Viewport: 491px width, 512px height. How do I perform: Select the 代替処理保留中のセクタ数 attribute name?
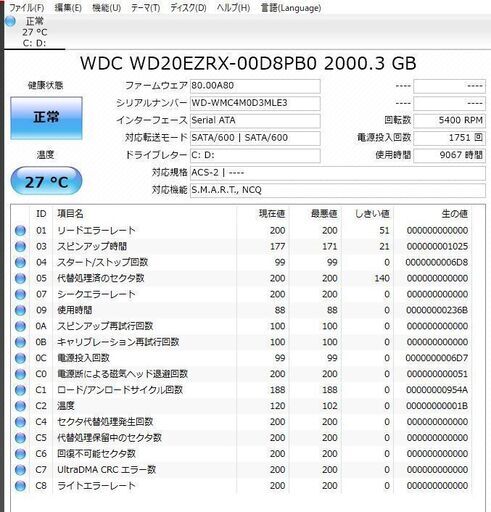(109, 438)
